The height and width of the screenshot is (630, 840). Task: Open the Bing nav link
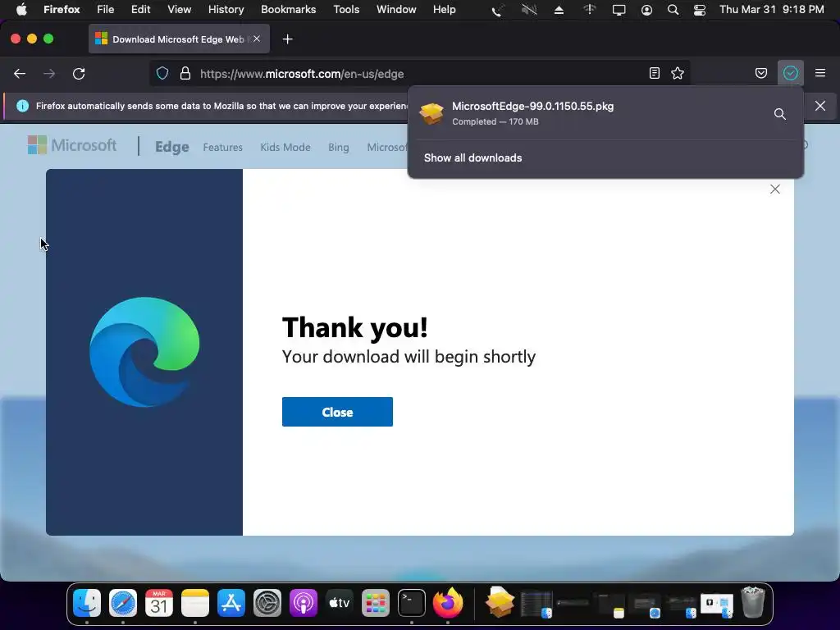tap(339, 148)
